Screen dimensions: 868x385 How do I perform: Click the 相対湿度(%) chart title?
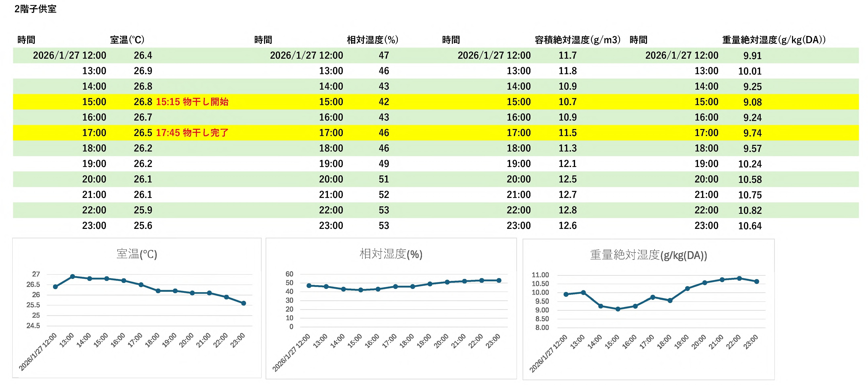pyautogui.click(x=391, y=254)
